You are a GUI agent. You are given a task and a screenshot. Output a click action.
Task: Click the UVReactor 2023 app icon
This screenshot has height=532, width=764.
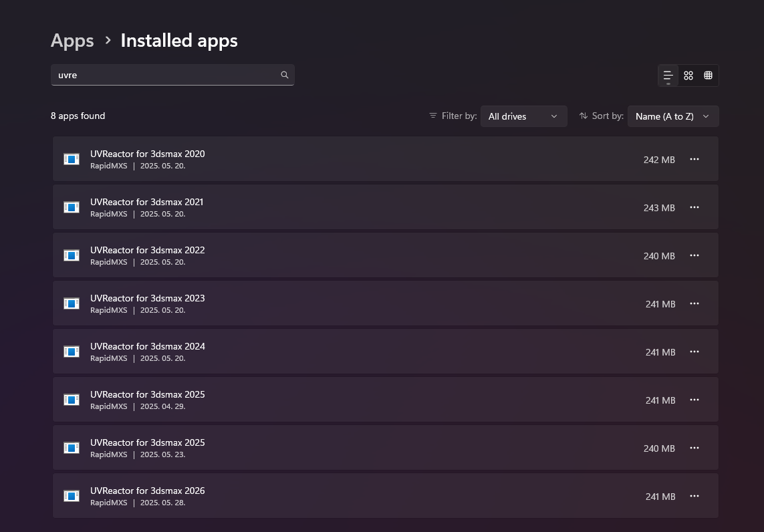[x=71, y=303]
